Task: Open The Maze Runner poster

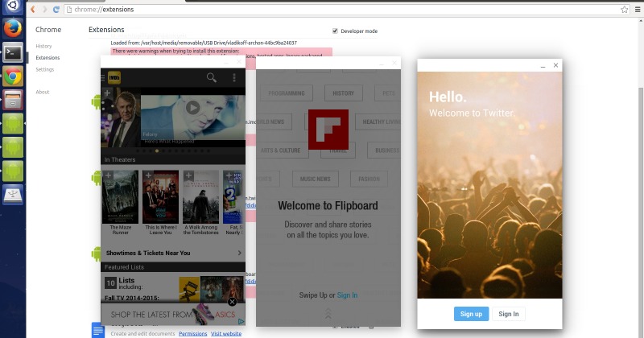Action: pyautogui.click(x=120, y=196)
